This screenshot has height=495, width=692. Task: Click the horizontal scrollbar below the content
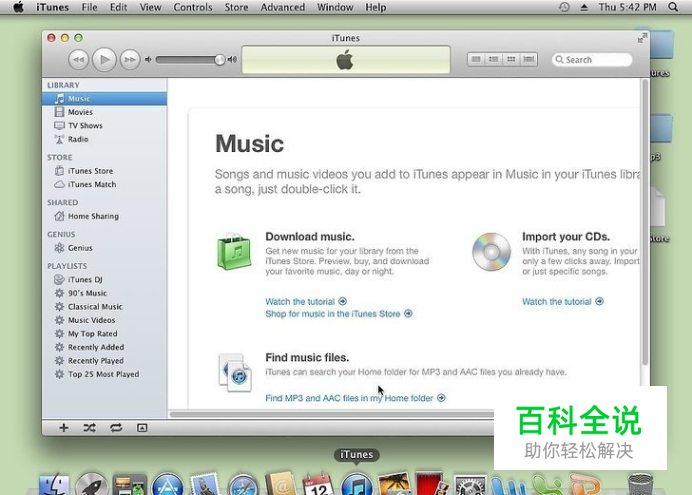point(332,414)
